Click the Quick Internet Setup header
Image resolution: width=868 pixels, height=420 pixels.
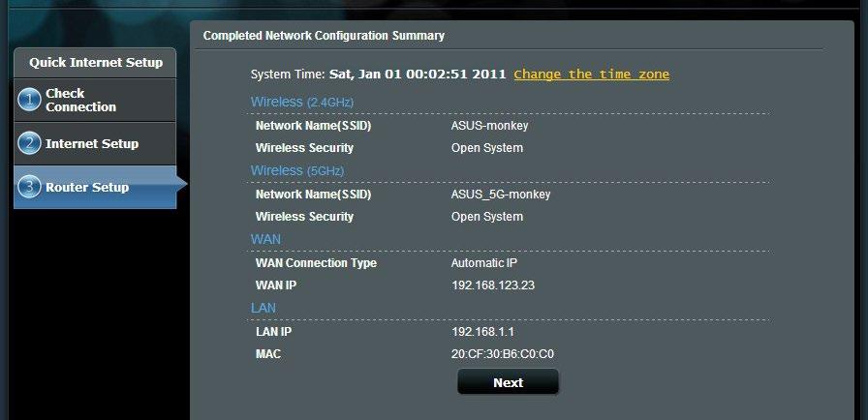[x=95, y=63]
